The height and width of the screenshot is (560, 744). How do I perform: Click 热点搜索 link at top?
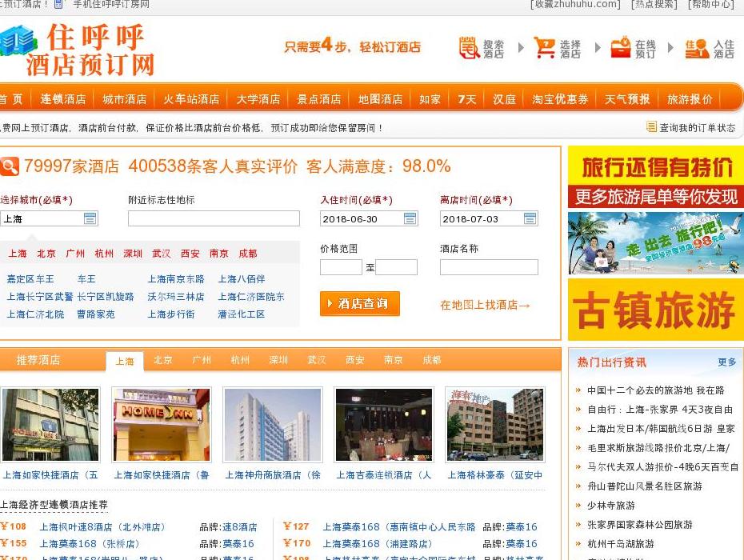(654, 4)
